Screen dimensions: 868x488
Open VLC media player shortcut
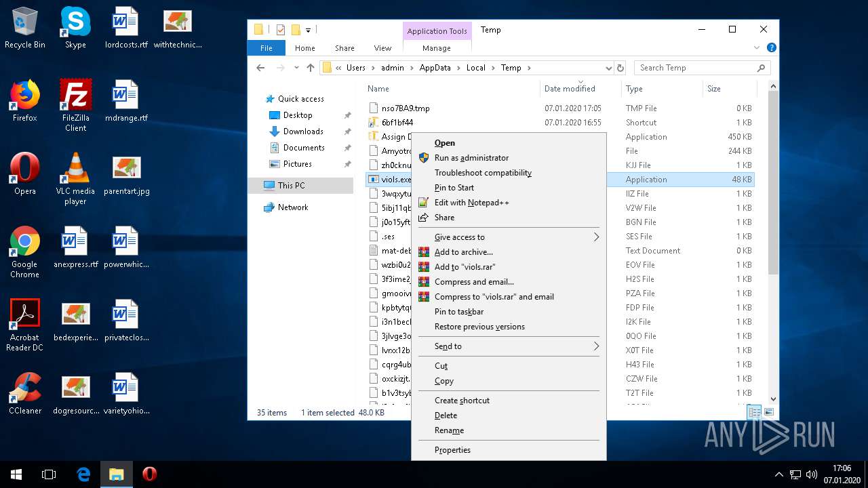coord(75,178)
